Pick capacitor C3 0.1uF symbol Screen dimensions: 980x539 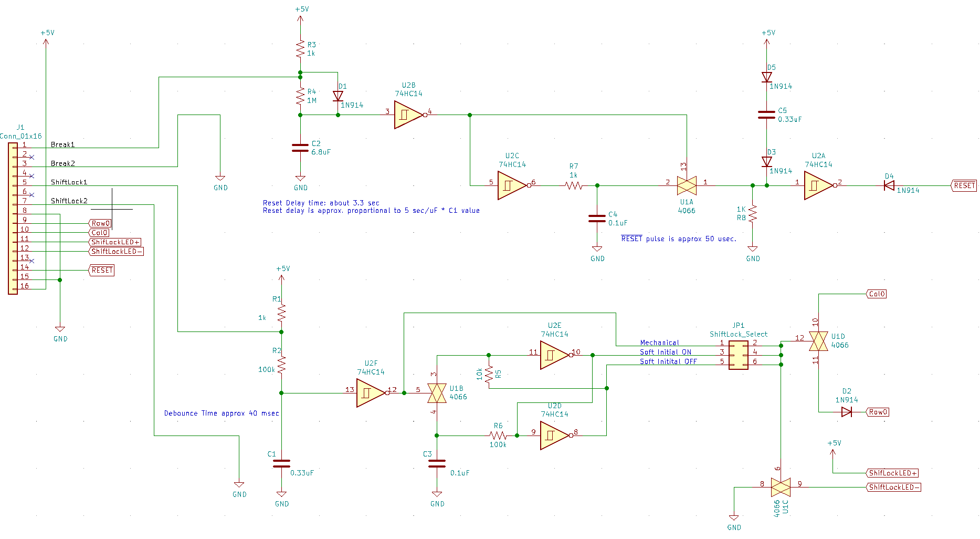click(x=437, y=464)
